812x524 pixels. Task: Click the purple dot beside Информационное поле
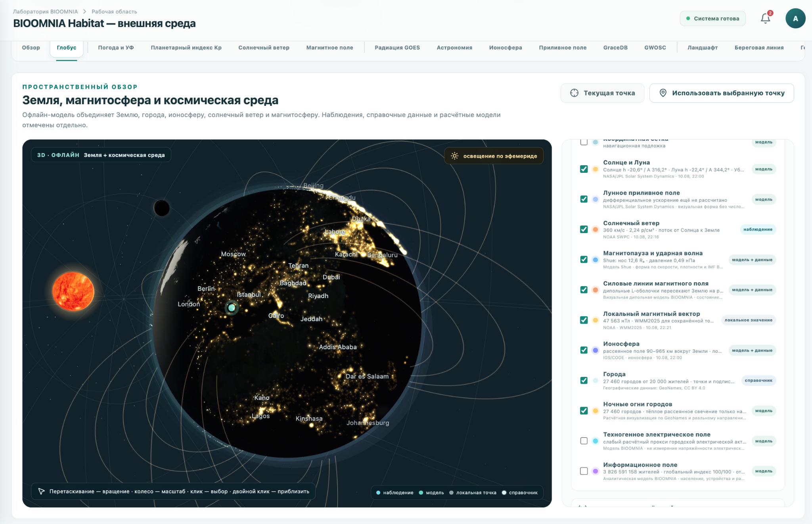pyautogui.click(x=595, y=471)
